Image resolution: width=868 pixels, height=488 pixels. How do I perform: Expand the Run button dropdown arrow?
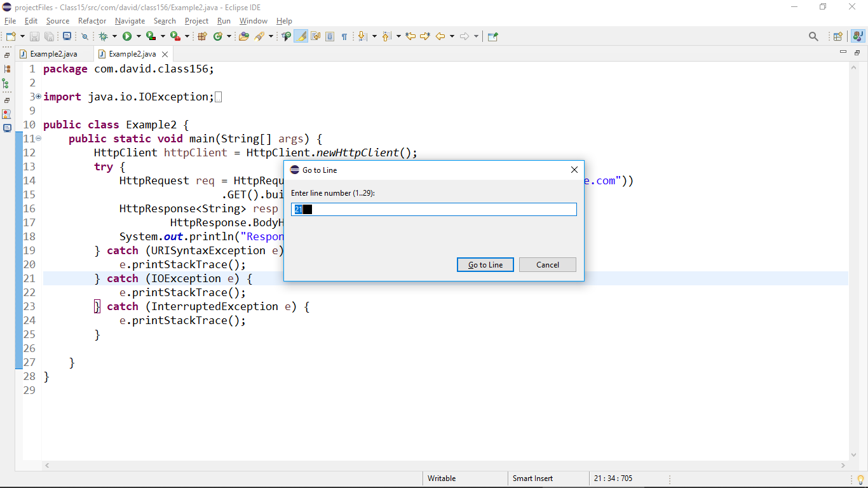(138, 36)
